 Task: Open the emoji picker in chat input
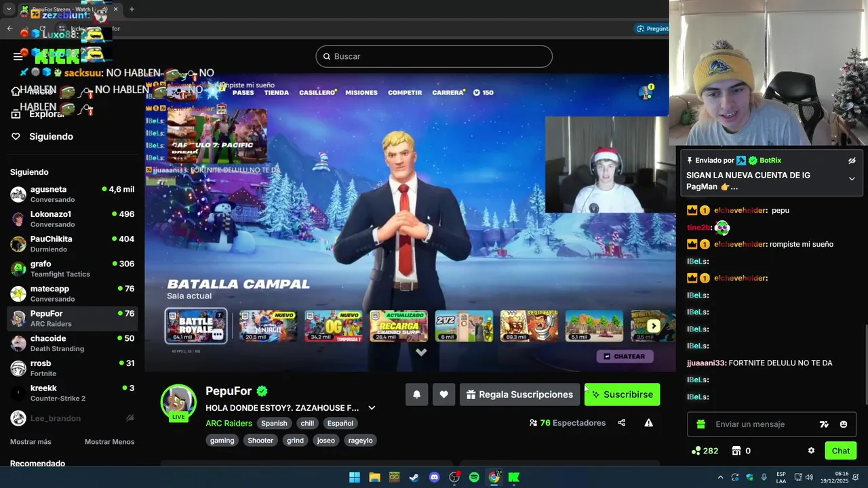pos(844,424)
